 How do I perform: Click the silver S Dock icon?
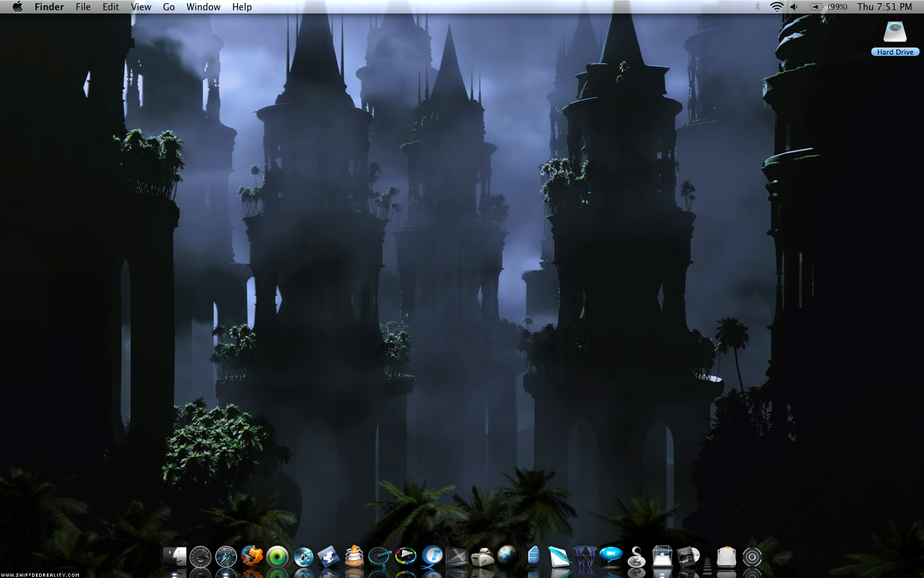coord(637,556)
